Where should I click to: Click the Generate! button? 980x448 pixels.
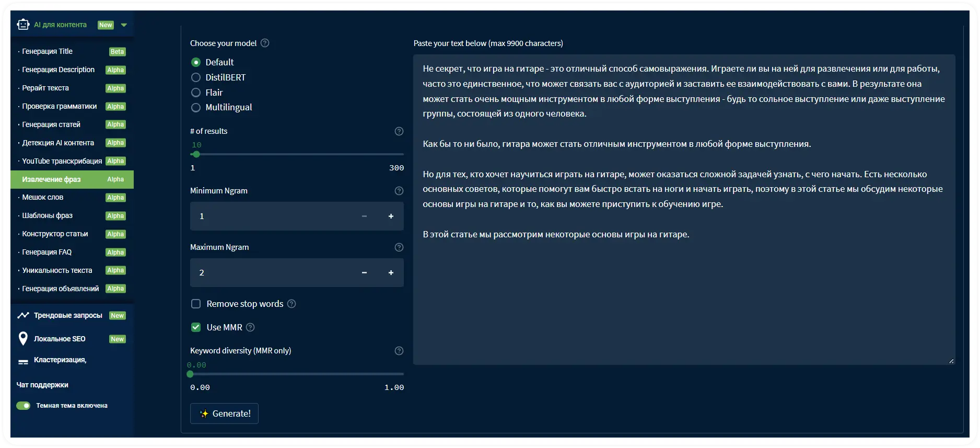224,413
